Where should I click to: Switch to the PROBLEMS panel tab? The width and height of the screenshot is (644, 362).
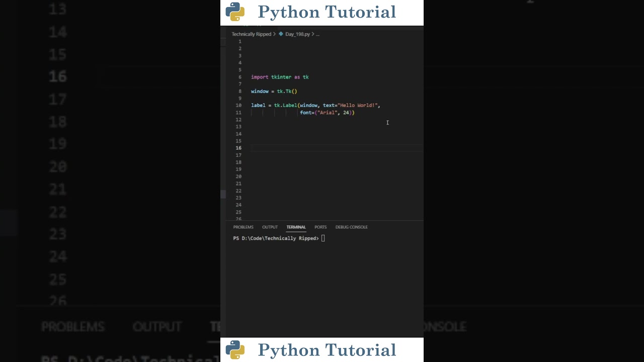pyautogui.click(x=243, y=227)
